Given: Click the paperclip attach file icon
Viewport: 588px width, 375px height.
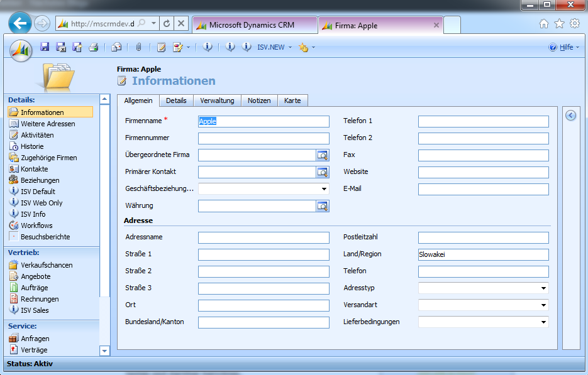Looking at the screenshot, I should [x=138, y=47].
